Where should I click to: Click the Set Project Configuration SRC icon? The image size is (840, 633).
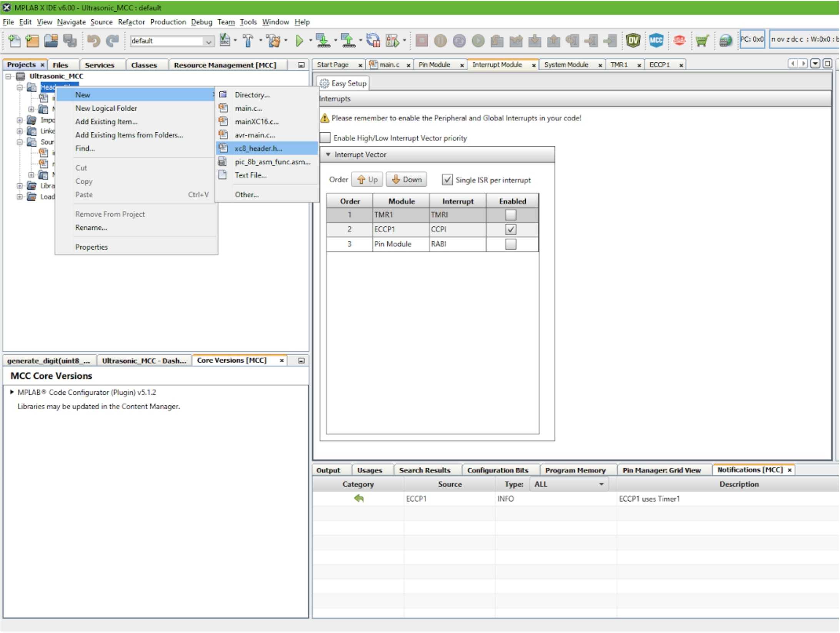[x=224, y=40]
